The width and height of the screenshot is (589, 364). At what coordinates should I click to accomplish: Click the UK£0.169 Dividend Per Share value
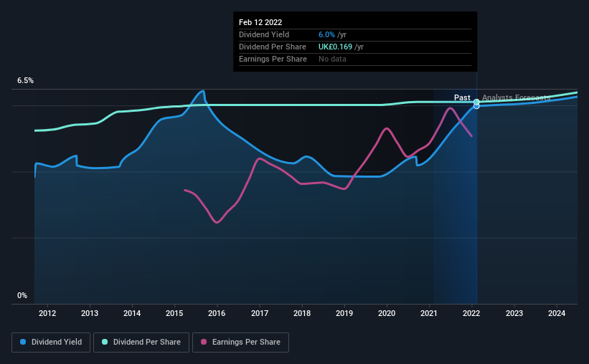pos(336,47)
